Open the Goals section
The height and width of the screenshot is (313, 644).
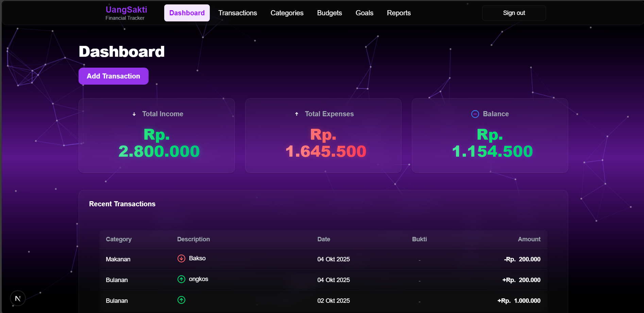(x=364, y=13)
